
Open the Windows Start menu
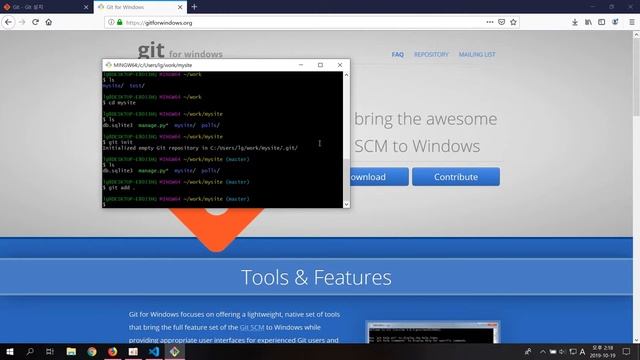[10, 351]
